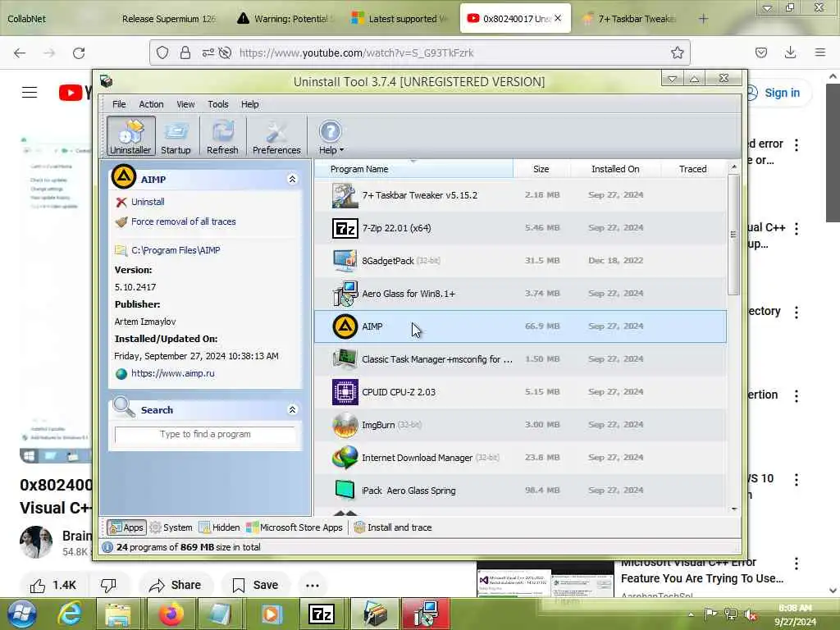This screenshot has height=630, width=840.
Task: Sort by Size column header
Action: [x=541, y=169]
